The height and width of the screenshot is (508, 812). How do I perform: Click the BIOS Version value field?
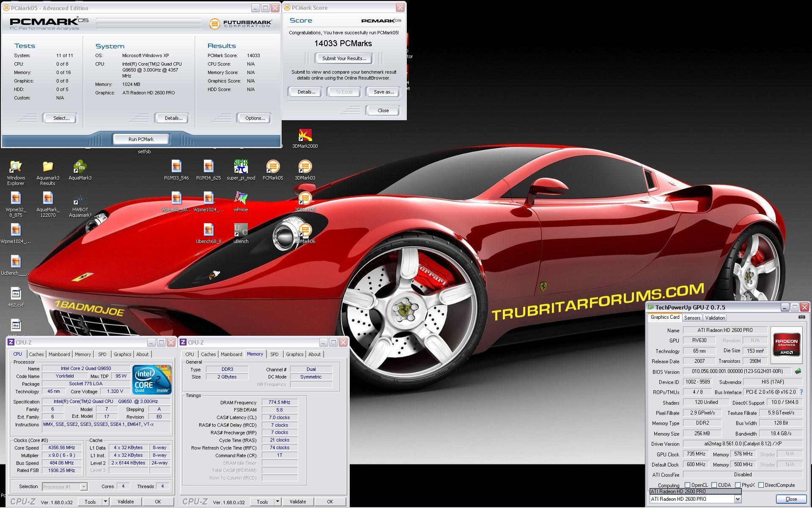(737, 371)
